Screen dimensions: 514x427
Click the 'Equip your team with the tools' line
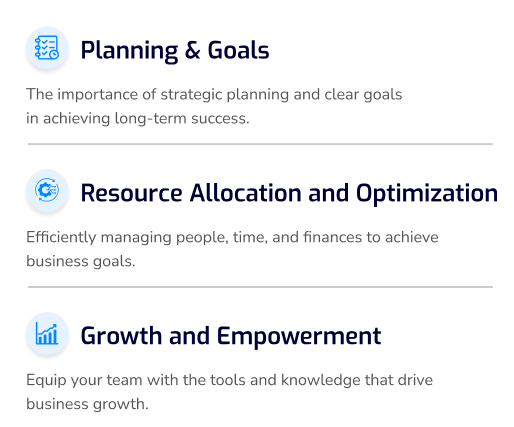229,380
